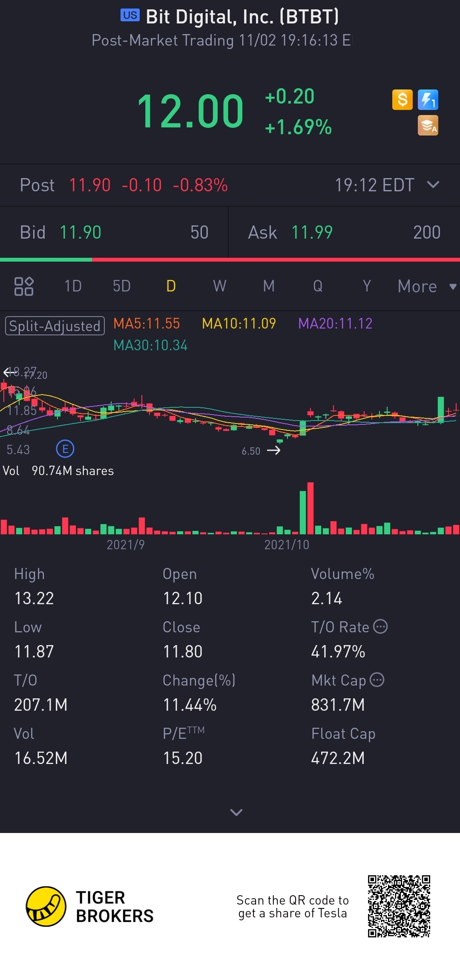Tap the T/O Rate value 41.97%

(x=338, y=651)
